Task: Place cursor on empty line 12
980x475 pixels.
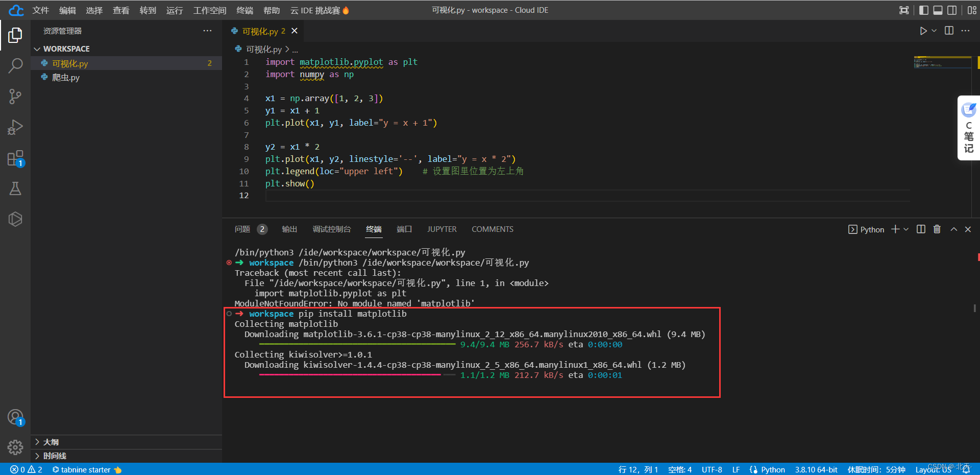Action: [587, 196]
